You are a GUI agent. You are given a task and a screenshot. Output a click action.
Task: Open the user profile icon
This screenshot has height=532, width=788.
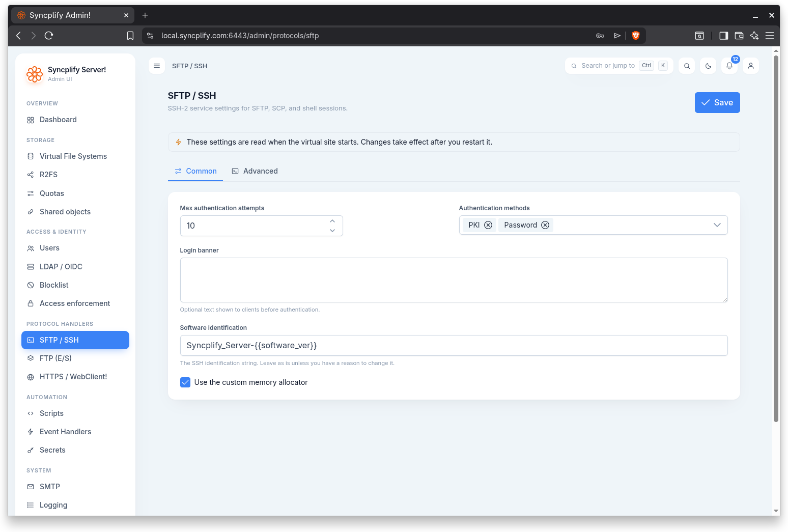coord(751,66)
